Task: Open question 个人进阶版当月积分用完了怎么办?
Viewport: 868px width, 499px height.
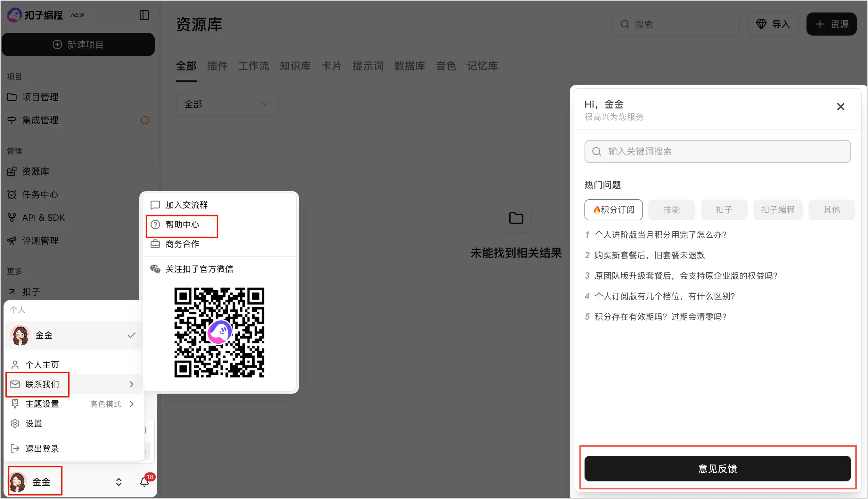Action: click(x=660, y=235)
